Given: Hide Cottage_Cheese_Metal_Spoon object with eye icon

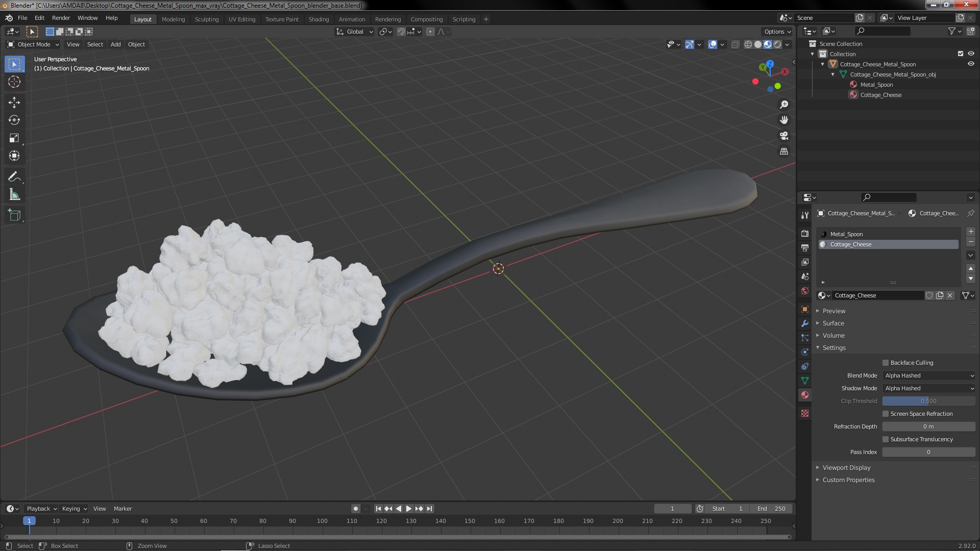Looking at the screenshot, I should (x=971, y=64).
